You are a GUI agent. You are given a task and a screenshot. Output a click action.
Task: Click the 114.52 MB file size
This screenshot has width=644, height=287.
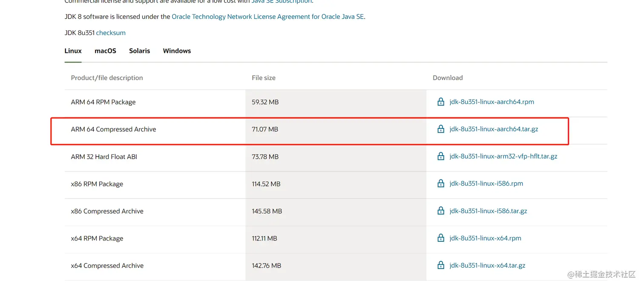[266, 184]
